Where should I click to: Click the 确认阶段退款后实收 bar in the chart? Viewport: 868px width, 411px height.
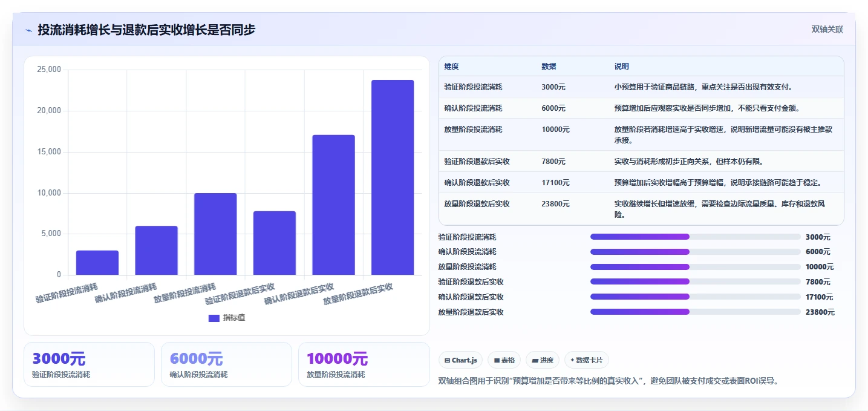[x=333, y=205]
